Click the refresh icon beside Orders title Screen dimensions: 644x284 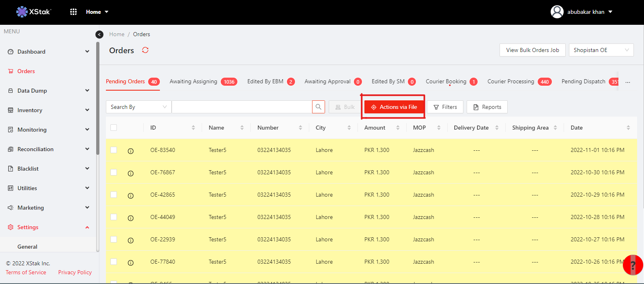point(145,50)
